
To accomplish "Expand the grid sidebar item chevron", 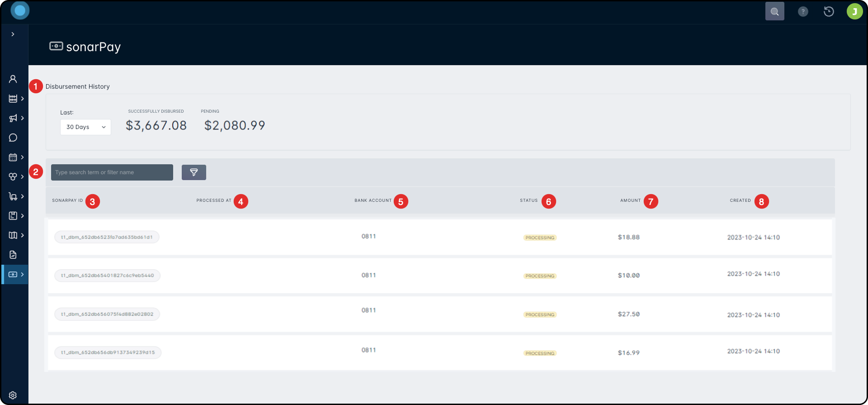I will click(22, 99).
